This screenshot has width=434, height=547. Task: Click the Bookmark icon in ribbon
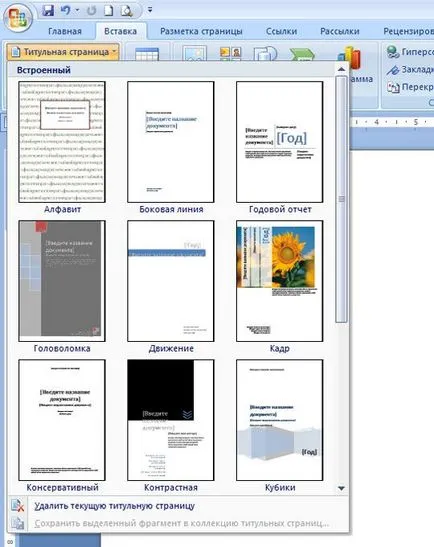(x=393, y=70)
